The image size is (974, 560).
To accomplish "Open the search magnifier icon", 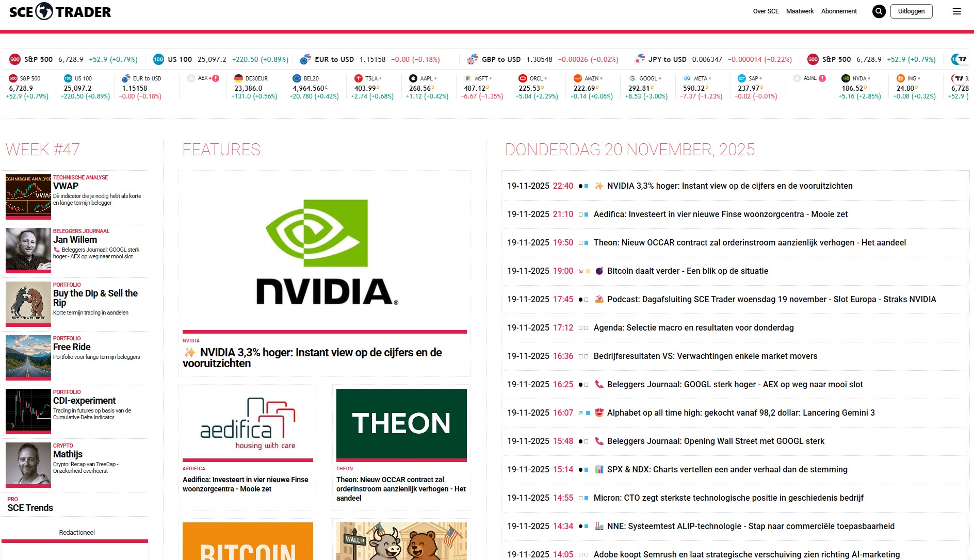I will pos(879,11).
